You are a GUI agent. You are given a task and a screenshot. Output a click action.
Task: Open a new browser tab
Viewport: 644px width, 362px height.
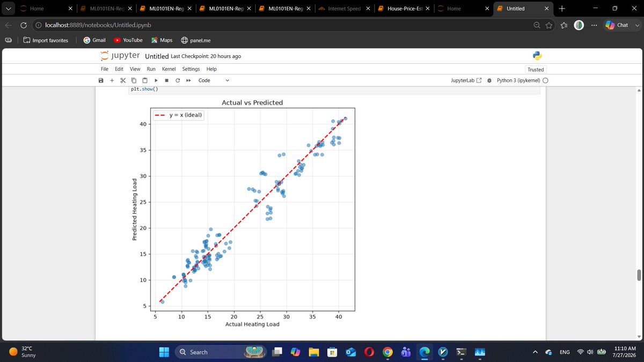[x=562, y=9]
